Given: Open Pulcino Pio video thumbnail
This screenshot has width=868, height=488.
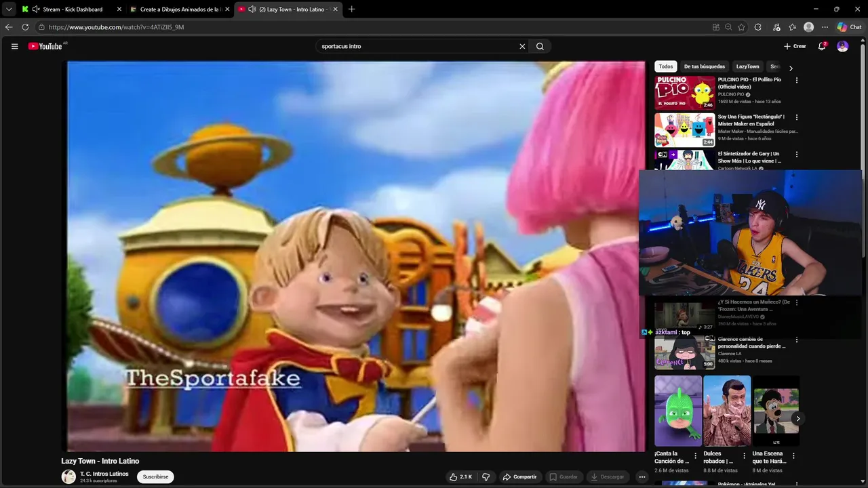Looking at the screenshot, I should (x=684, y=92).
